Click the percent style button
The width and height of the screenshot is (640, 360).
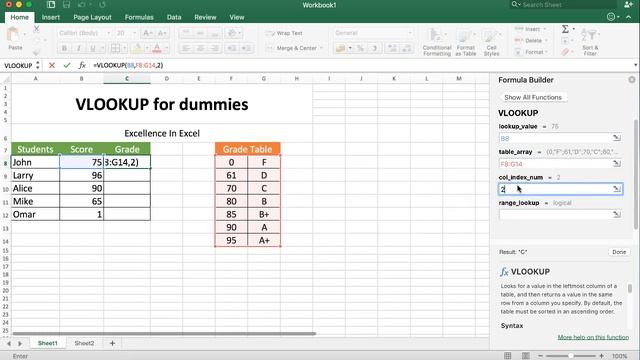click(360, 48)
